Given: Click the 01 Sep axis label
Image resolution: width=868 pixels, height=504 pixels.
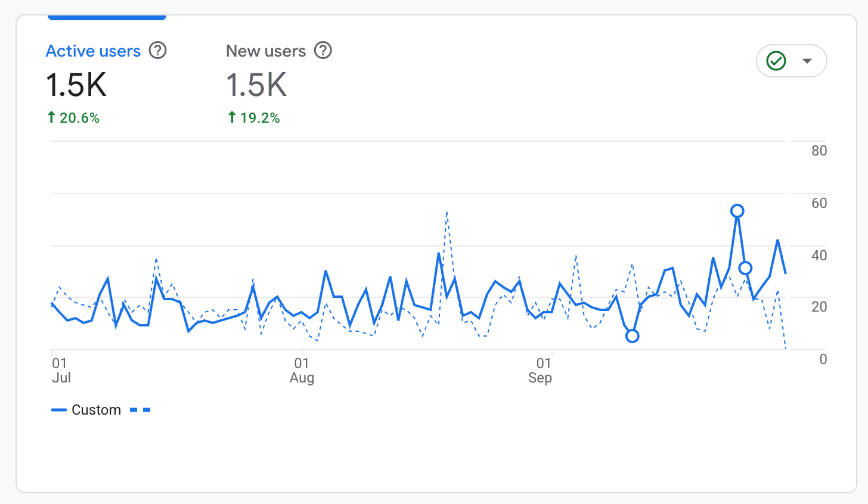Looking at the screenshot, I should (541, 369).
